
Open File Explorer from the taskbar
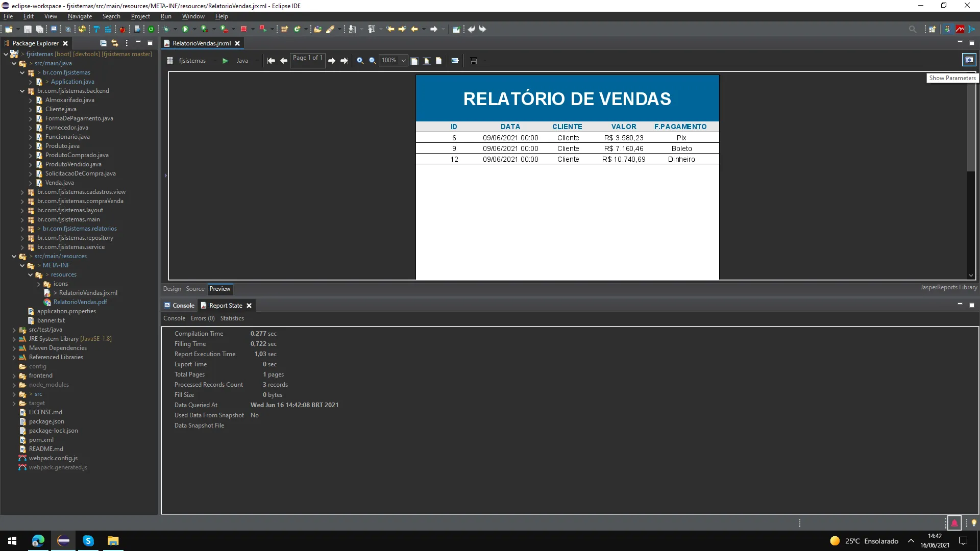coord(113,541)
